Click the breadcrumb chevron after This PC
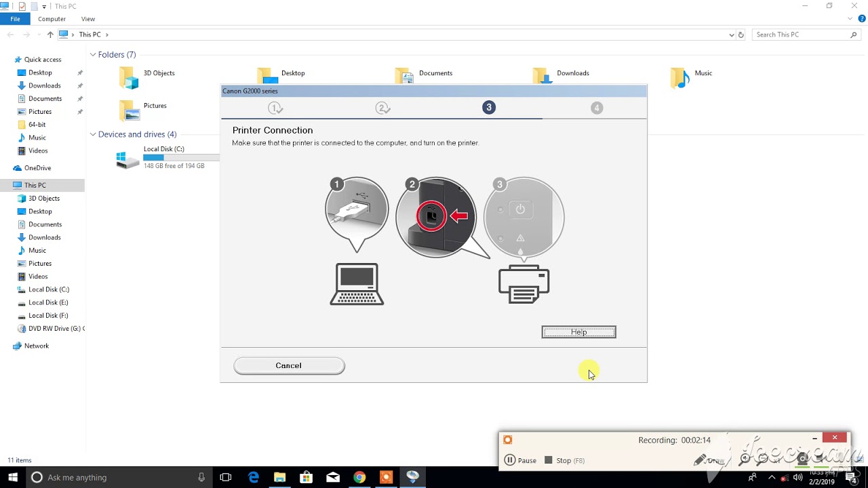 coord(107,35)
